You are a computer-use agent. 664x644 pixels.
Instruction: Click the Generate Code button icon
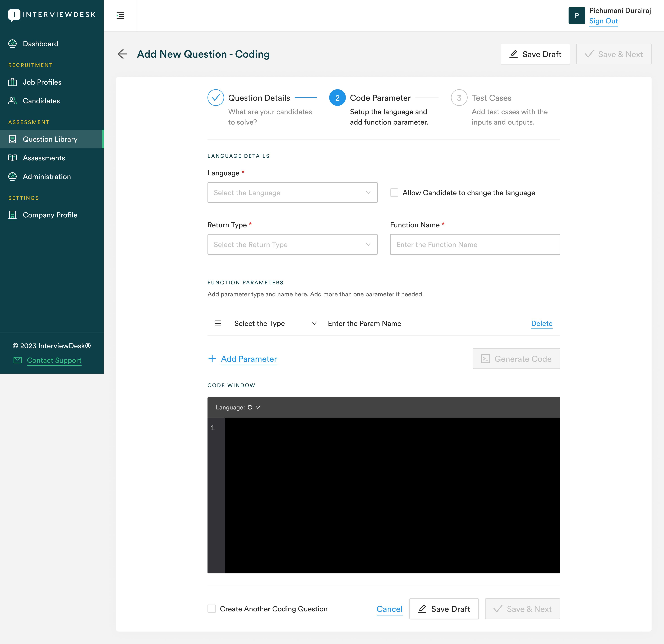pos(486,359)
